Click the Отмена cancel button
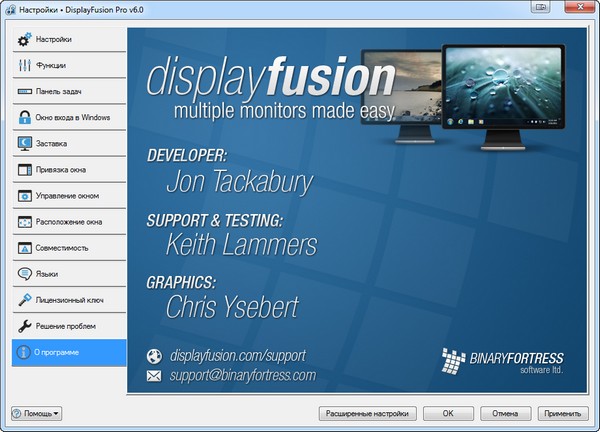 pos(505,413)
